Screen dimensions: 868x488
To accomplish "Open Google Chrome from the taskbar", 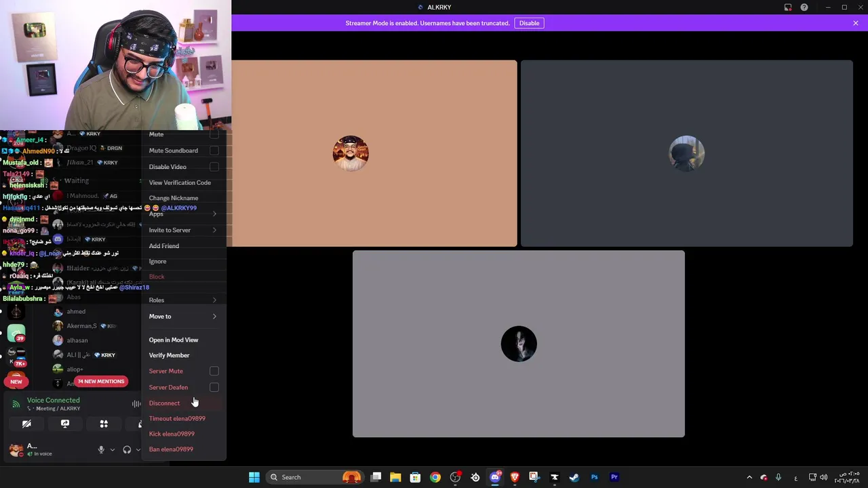I will click(435, 477).
